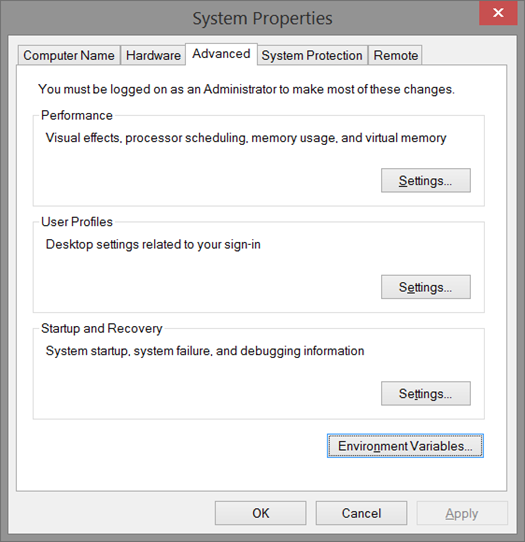Click the Performance group label
The height and width of the screenshot is (542, 525).
[77, 115]
